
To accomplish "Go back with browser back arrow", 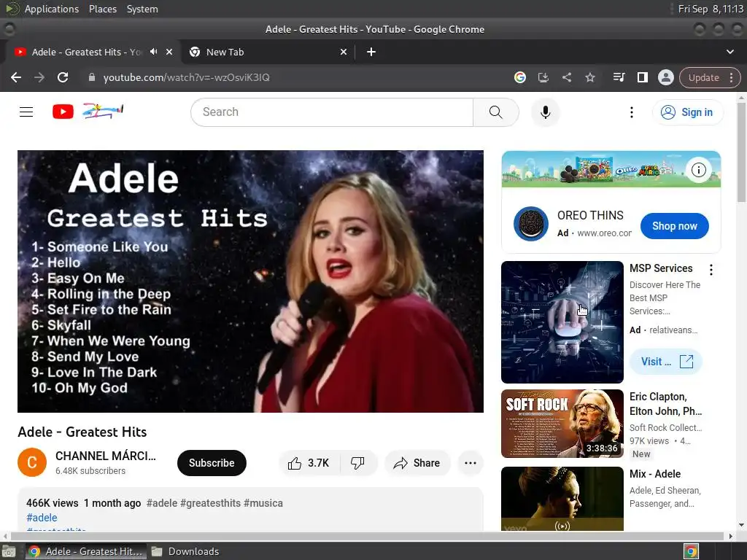I will coord(16,77).
